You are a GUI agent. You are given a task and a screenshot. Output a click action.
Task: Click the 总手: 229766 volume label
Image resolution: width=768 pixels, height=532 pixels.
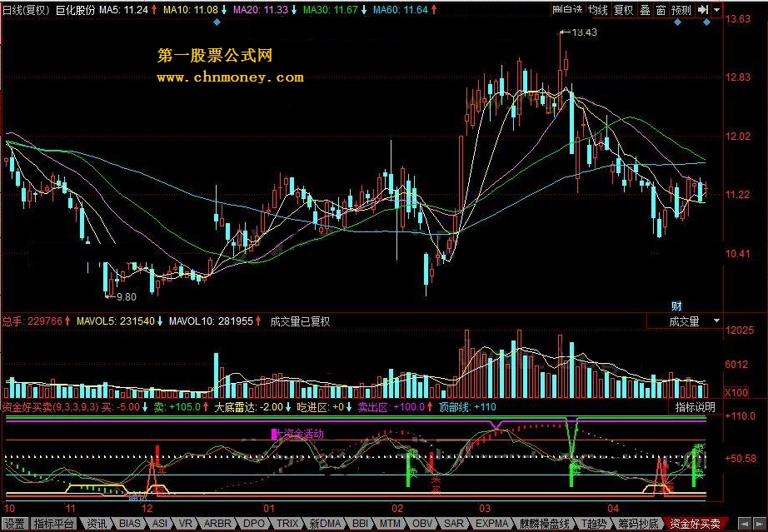click(x=32, y=321)
